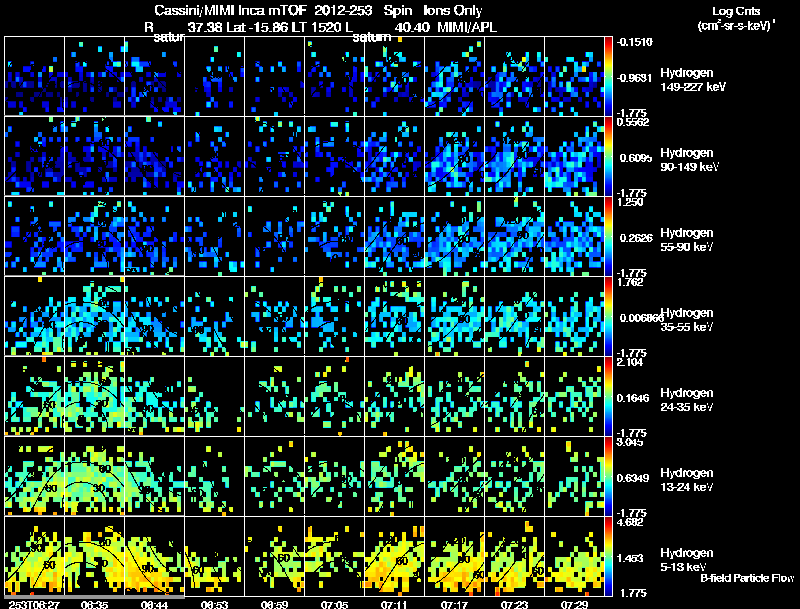Screen dimensions: 800x609
Task: Click the '2.104' colorbar maximum value
Action: point(630,362)
